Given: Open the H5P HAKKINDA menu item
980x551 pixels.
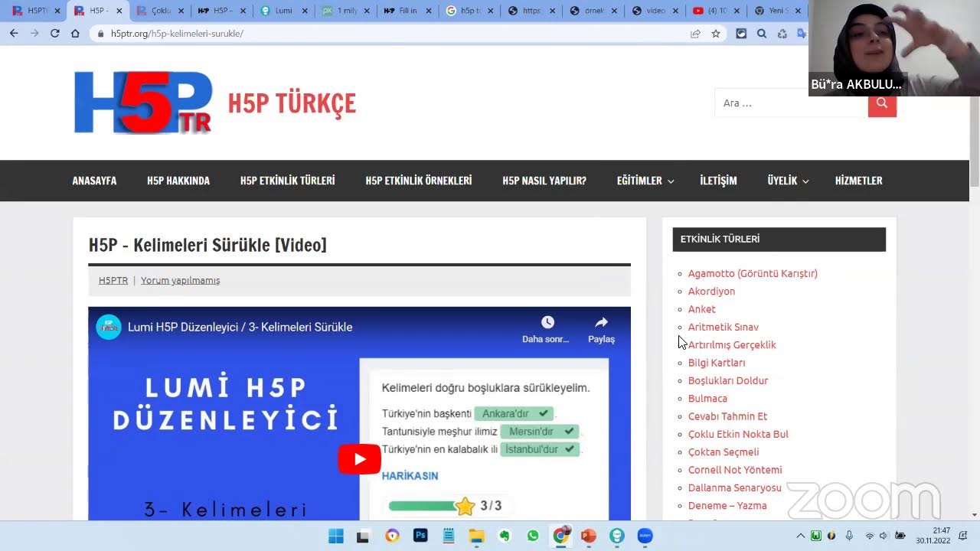Looking at the screenshot, I should [178, 181].
